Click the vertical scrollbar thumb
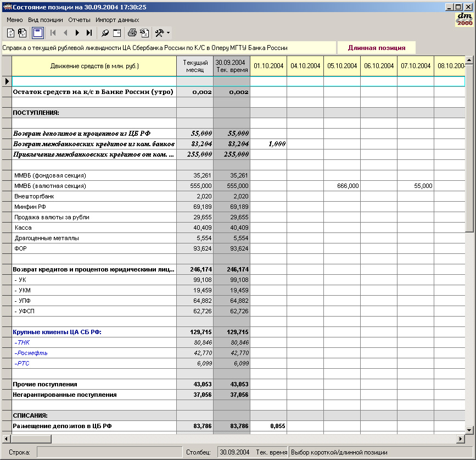 469,148
